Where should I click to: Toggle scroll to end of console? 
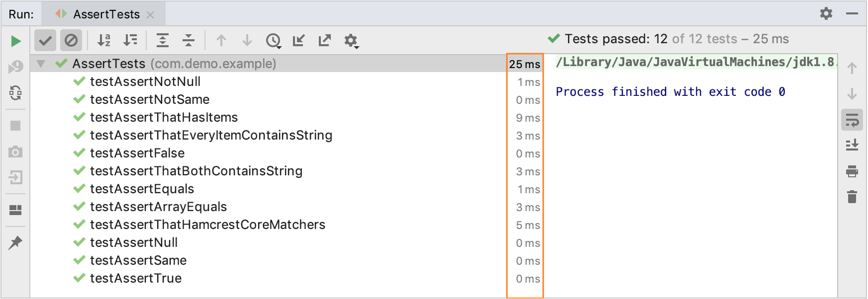[x=852, y=145]
